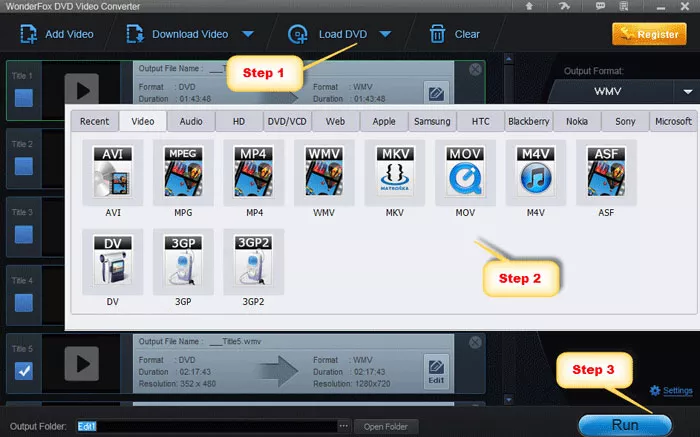Open the Sony devices tab
700x437 pixels.
[625, 121]
